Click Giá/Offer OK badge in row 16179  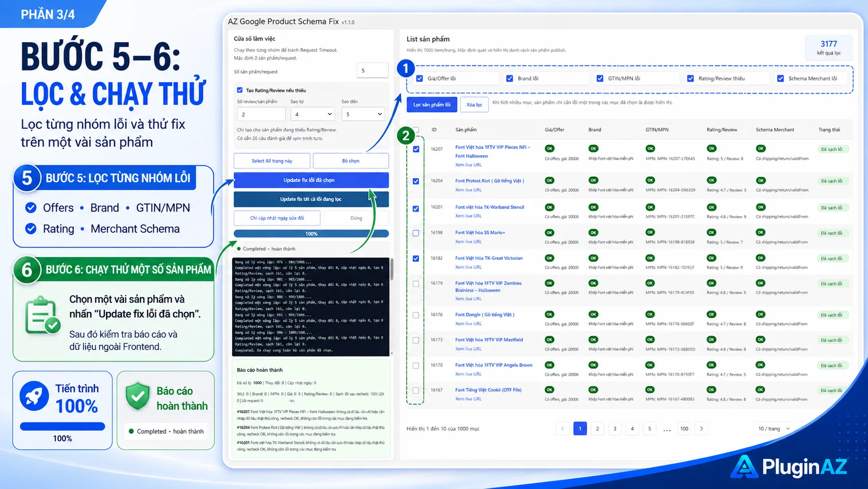click(x=549, y=283)
